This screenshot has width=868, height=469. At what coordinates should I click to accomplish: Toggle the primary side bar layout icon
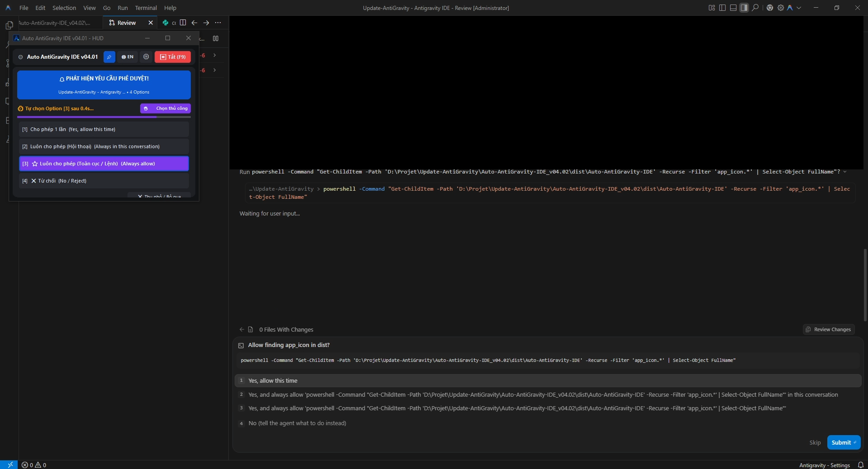[722, 8]
